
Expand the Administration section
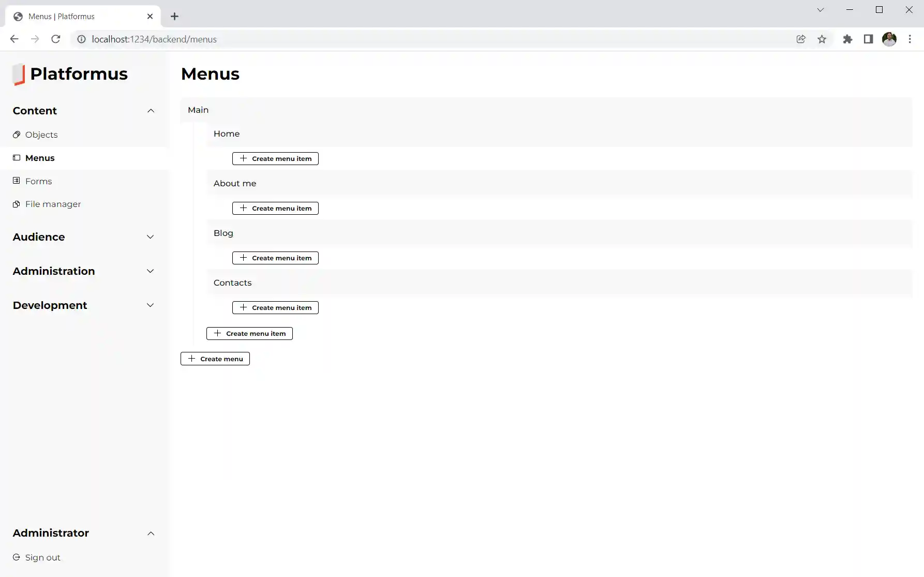pos(151,271)
